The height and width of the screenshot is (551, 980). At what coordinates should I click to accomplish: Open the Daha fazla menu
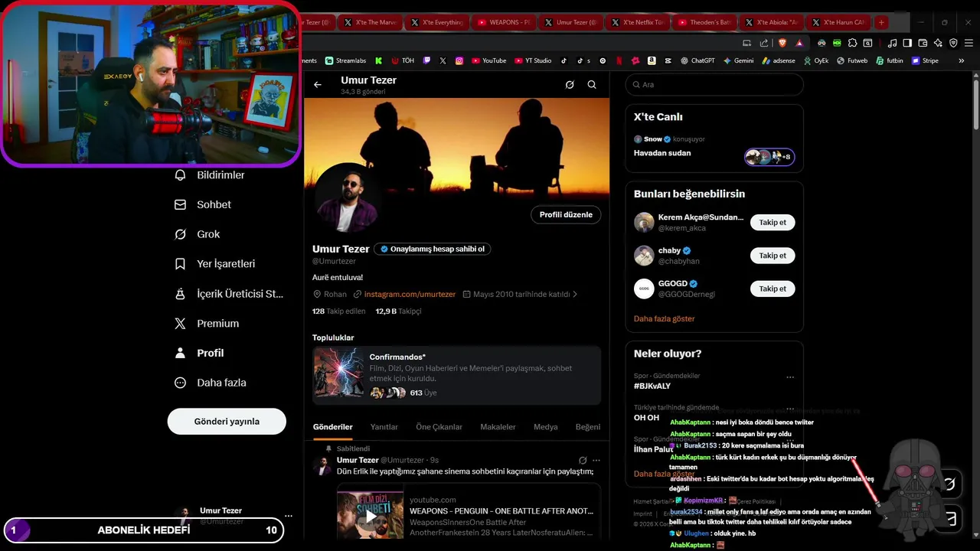point(211,383)
